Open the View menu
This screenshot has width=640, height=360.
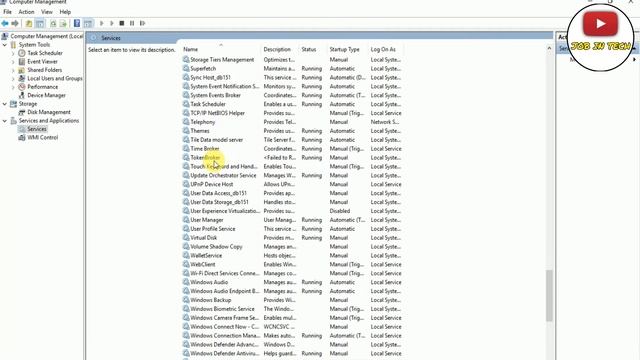47,12
